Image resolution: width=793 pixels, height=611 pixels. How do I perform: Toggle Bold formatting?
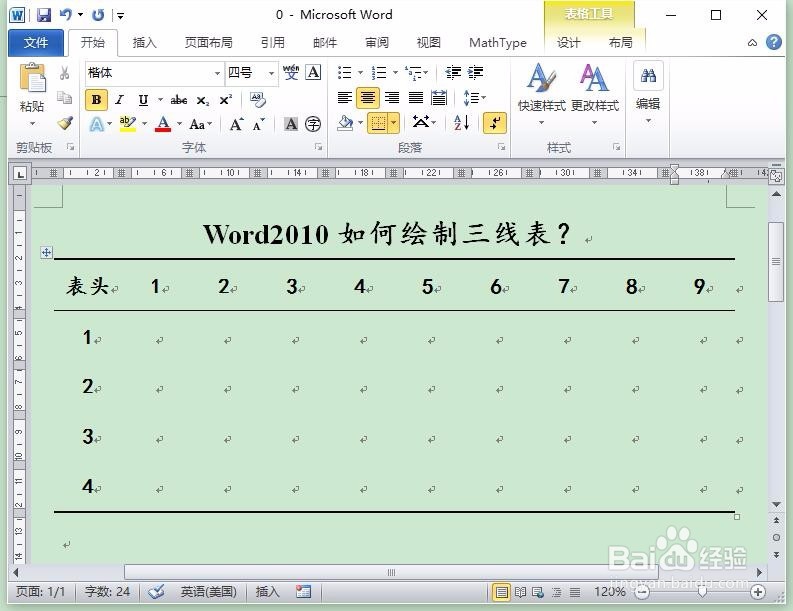(x=96, y=100)
